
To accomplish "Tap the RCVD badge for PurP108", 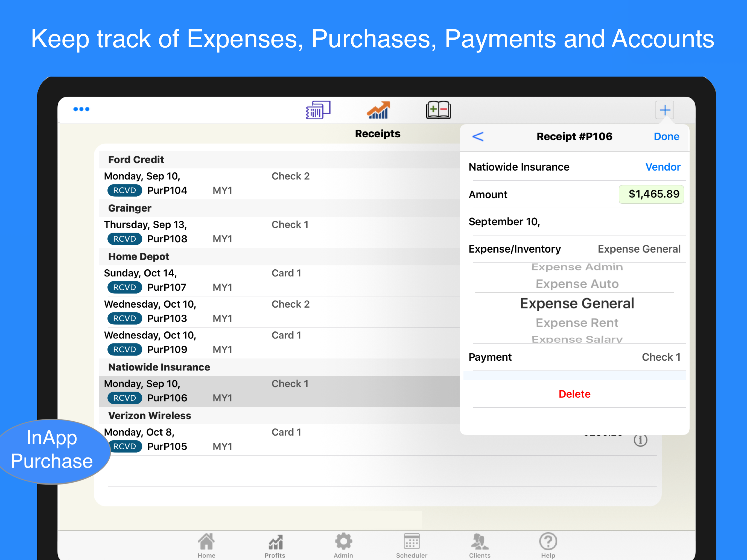I will 124,239.
